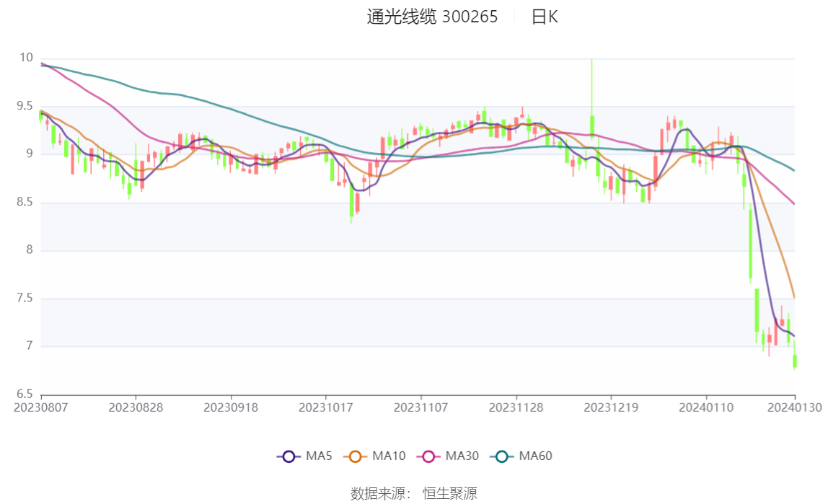
Task: Click the last green candlestick below 7
Action: tap(795, 361)
